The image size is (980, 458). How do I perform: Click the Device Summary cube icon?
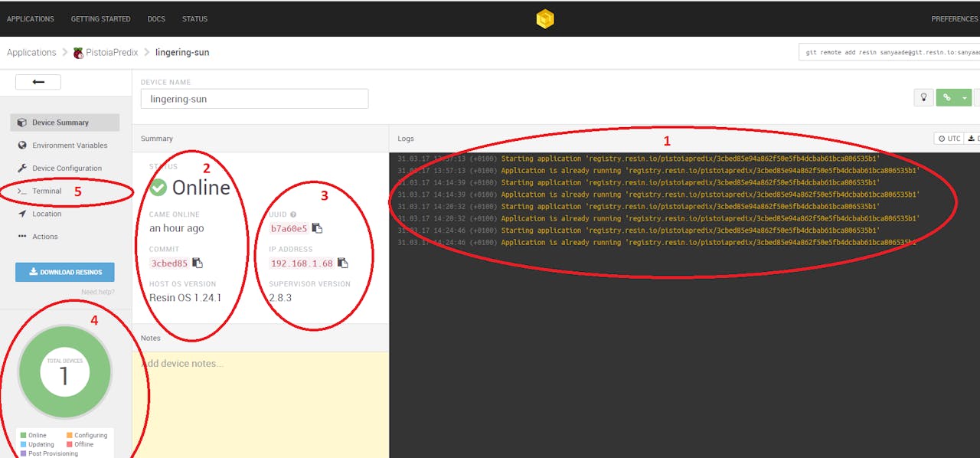point(22,123)
